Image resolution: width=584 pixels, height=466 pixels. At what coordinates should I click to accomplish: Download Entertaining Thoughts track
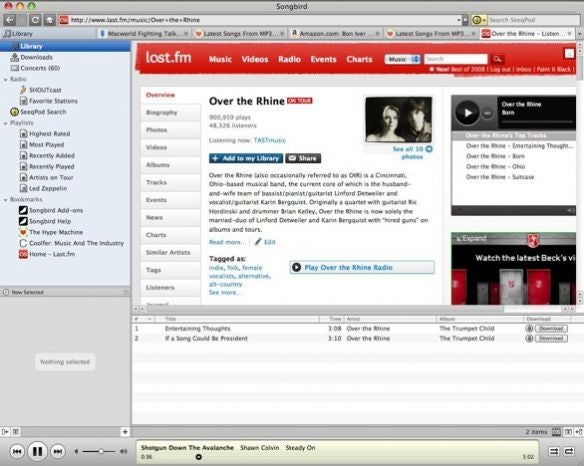click(x=551, y=329)
